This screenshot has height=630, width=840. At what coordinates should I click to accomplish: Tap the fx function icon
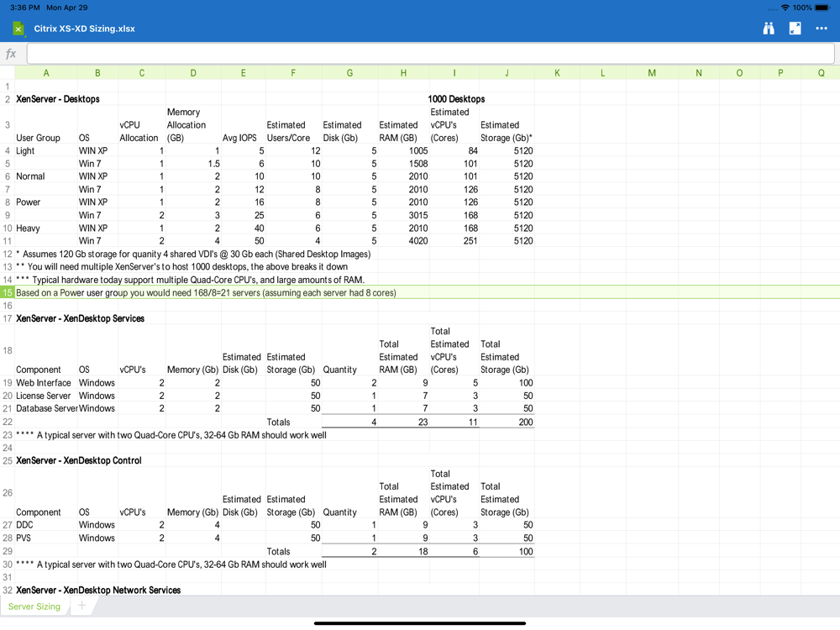coord(11,54)
